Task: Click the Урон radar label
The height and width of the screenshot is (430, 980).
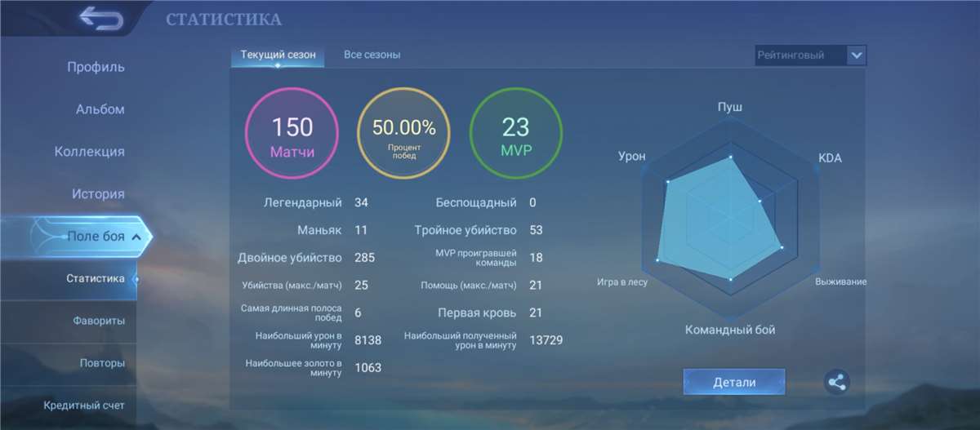Action: (x=632, y=156)
